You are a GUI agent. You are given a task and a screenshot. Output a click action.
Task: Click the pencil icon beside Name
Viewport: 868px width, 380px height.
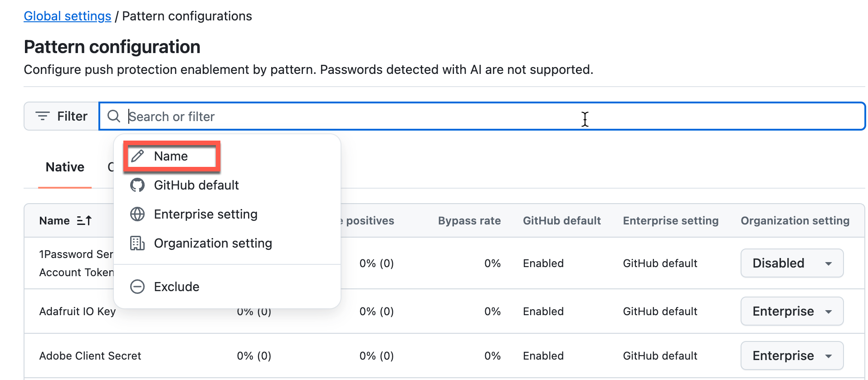click(x=137, y=156)
